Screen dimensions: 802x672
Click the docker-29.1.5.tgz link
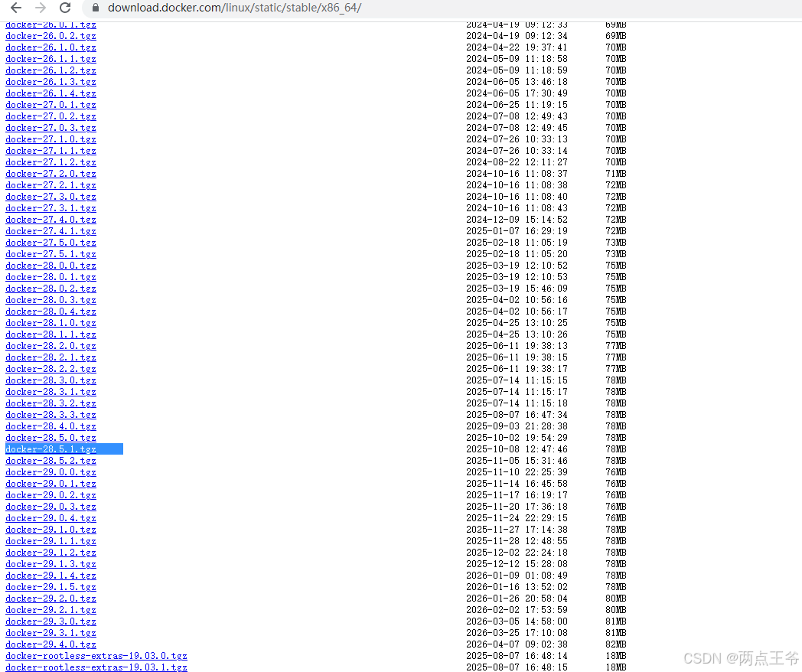(51, 587)
